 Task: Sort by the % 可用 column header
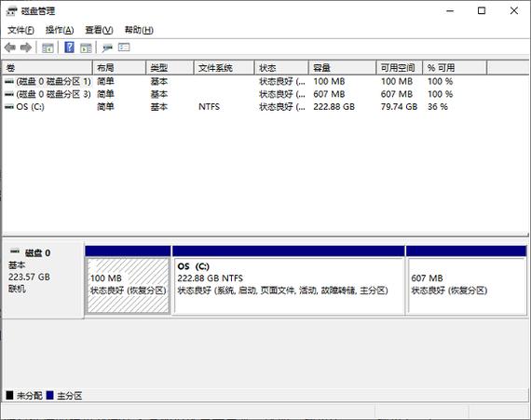pyautogui.click(x=455, y=68)
